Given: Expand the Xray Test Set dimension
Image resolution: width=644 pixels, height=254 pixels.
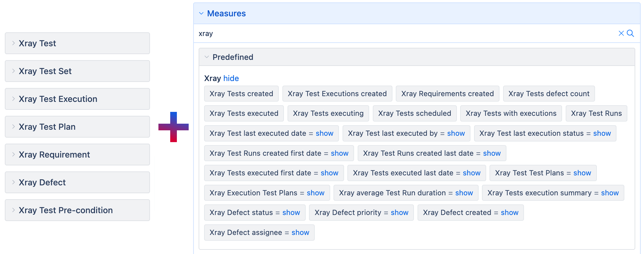Looking at the screenshot, I should click(14, 71).
